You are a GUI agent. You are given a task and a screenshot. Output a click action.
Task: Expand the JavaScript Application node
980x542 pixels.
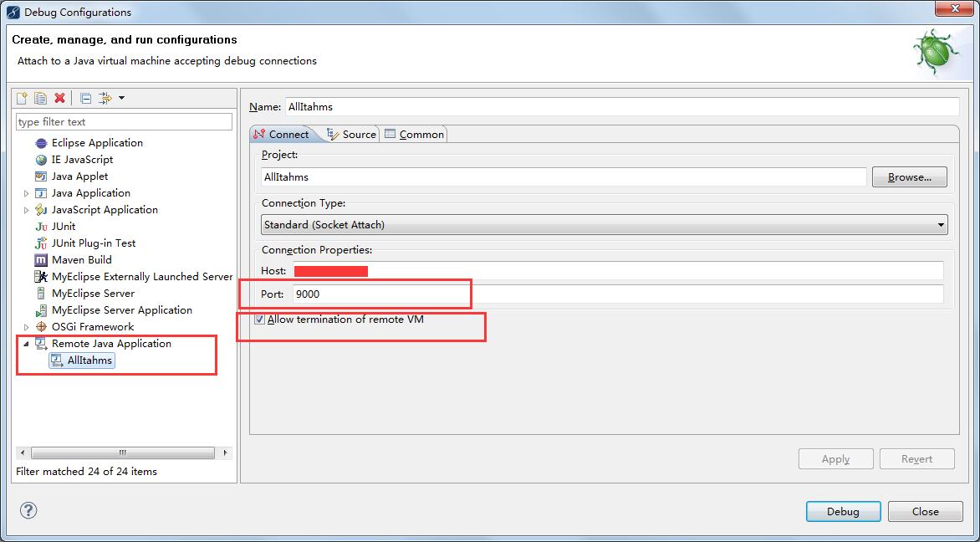coord(26,211)
